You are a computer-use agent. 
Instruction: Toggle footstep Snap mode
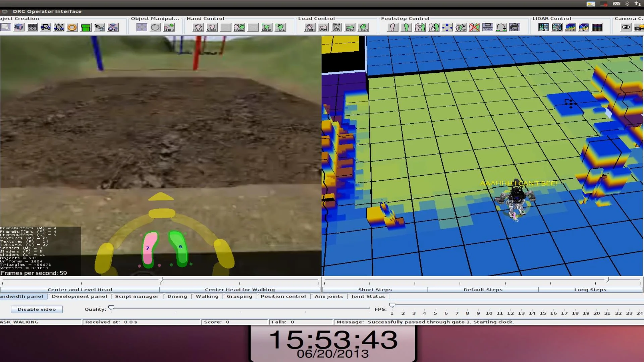pos(488,27)
